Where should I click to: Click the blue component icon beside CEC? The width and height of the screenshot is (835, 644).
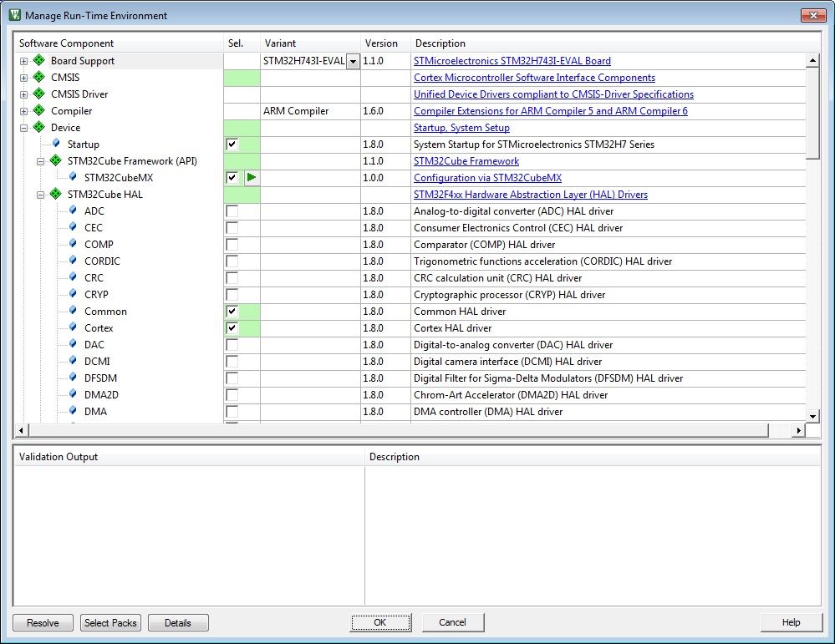[x=73, y=226]
